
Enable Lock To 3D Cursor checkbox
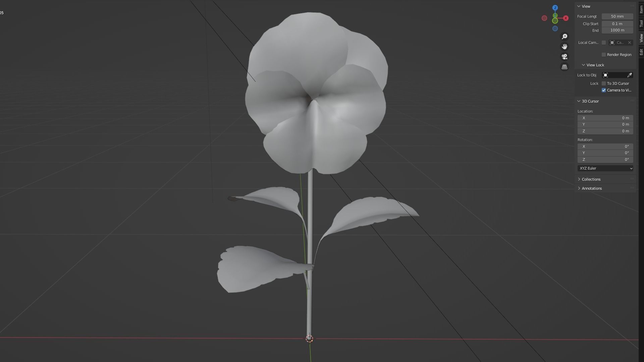[604, 83]
